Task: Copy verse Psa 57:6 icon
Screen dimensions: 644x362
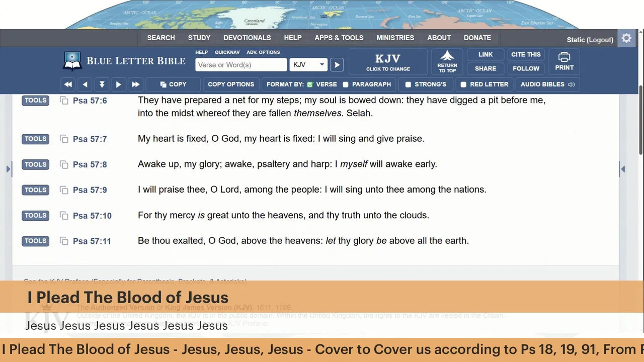Action: [64, 101]
